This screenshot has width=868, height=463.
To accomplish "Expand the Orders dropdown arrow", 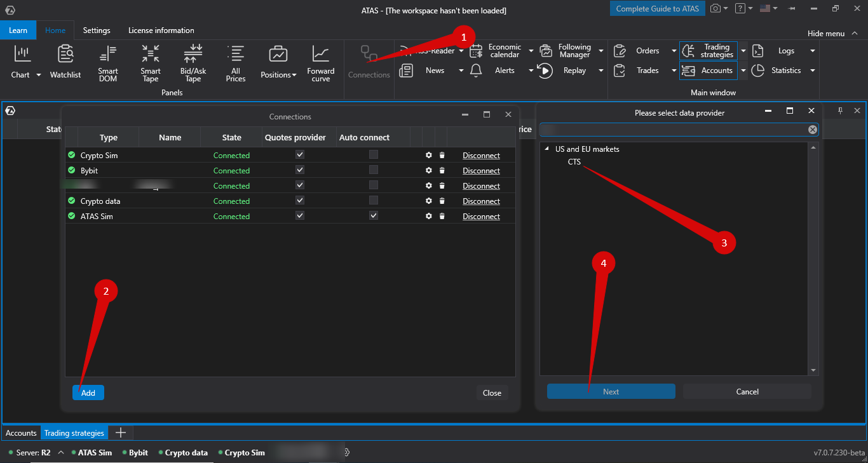I will (674, 51).
